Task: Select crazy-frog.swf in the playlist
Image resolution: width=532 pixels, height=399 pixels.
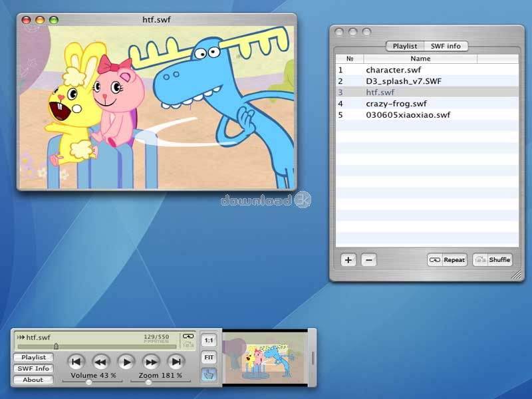Action: click(x=427, y=104)
